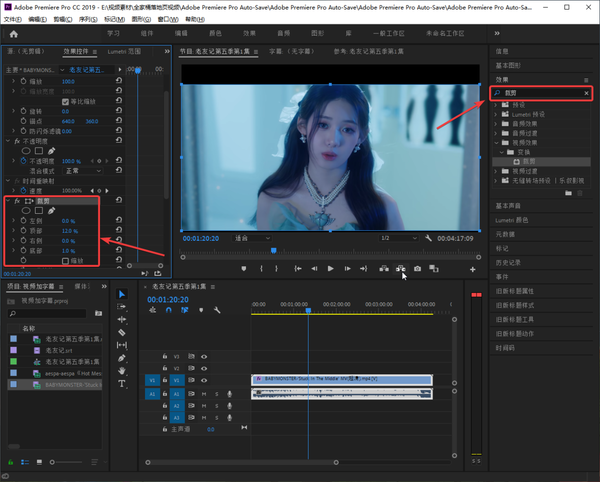Click the free-draw pen mask under 裁剪
Image resolution: width=600 pixels, height=482 pixels.
pos(51,211)
